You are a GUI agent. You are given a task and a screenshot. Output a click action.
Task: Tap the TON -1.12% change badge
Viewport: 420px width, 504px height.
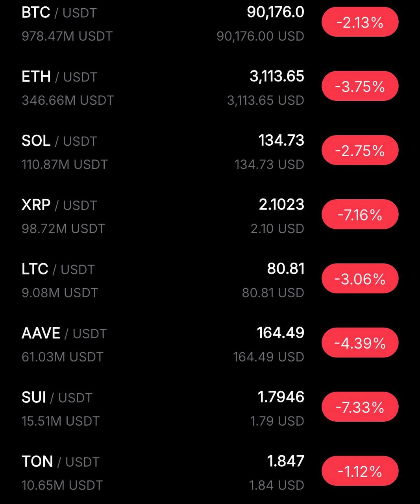click(360, 471)
